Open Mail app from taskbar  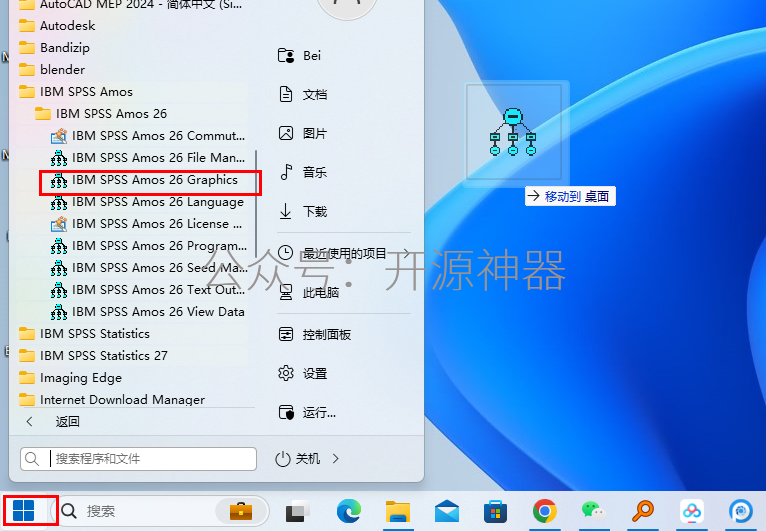[x=447, y=511]
